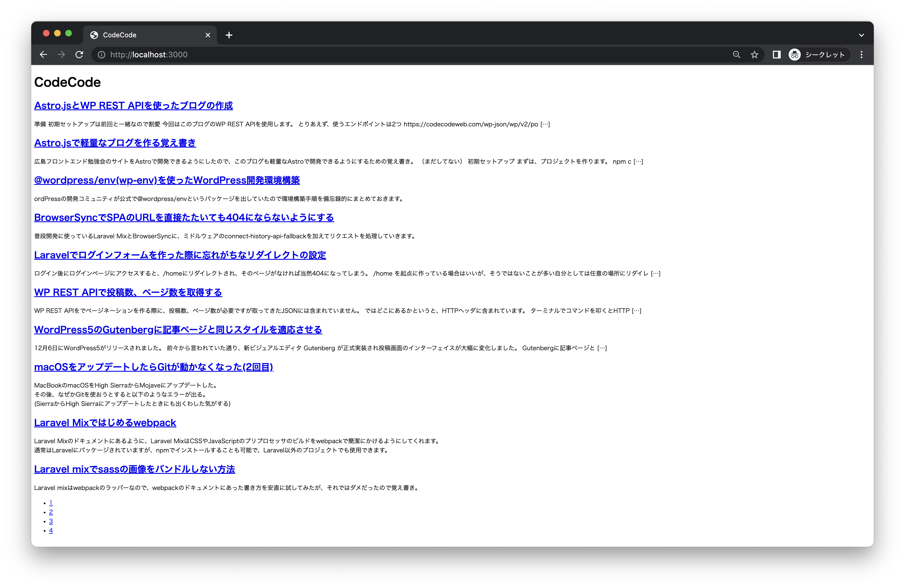Expand the tab search chevron
The width and height of the screenshot is (905, 588).
[861, 35]
